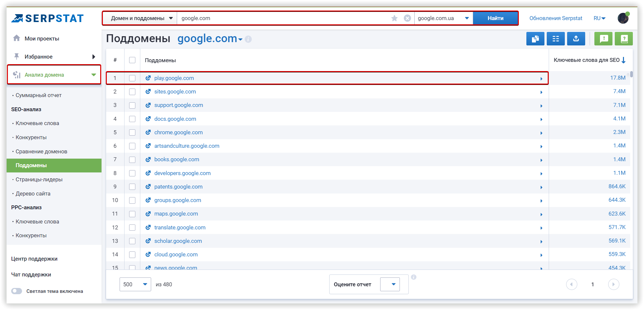Screen dimensions: 644x310
Task: Click the 17.8M keywords value for play.google.com
Action: 618,78
